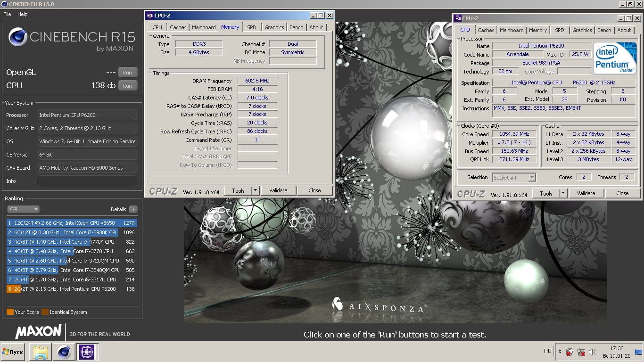Open Windows Explorer from the taskbar
The height and width of the screenshot is (362, 644).
coord(40,352)
